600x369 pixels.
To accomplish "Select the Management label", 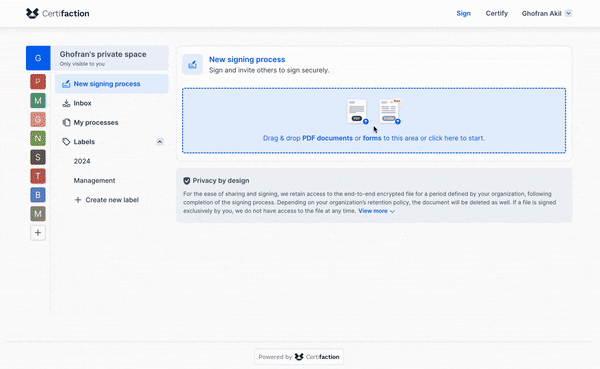I will 95,181.
